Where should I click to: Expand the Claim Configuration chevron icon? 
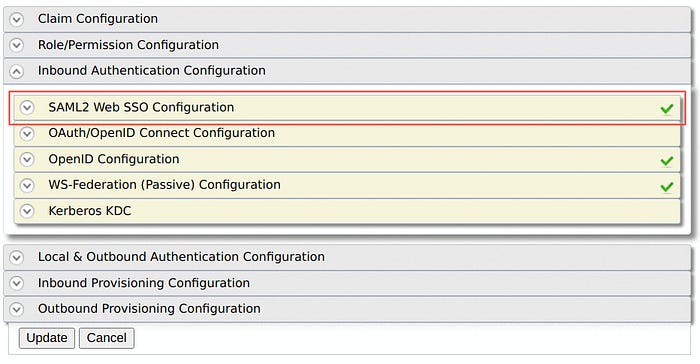(17, 19)
